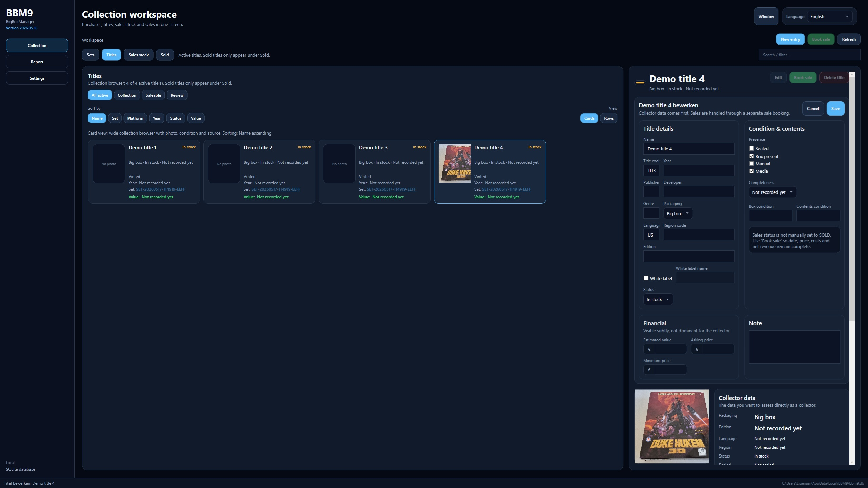Open Report in the sidebar
Image resolution: width=868 pixels, height=488 pixels.
tap(37, 62)
